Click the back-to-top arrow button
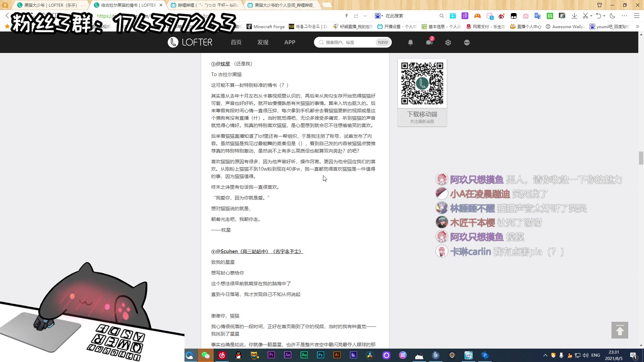Screen dimensions: 644x362 (x=620, y=330)
